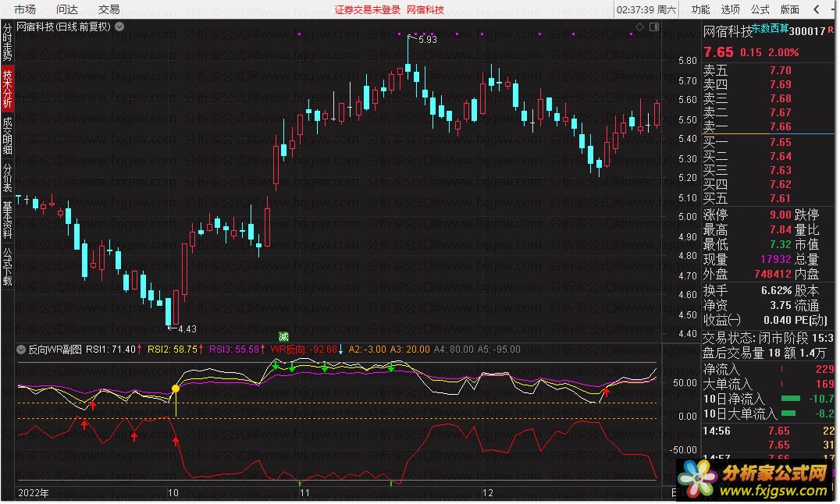
Task: Select the 技术分析 side tab
Action: (8, 89)
